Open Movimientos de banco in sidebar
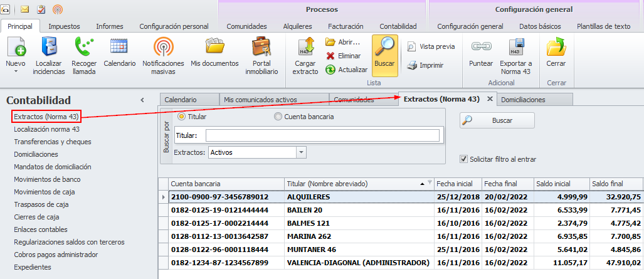 [47, 179]
